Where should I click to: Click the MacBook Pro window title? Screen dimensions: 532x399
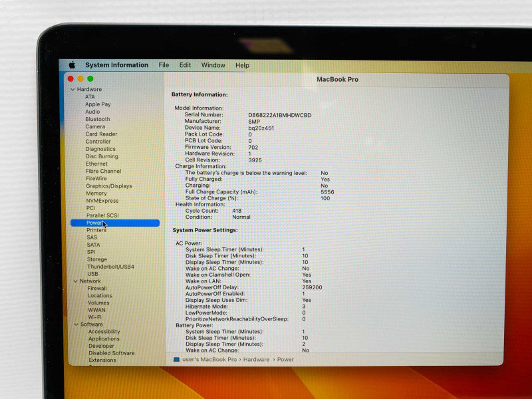click(x=337, y=79)
